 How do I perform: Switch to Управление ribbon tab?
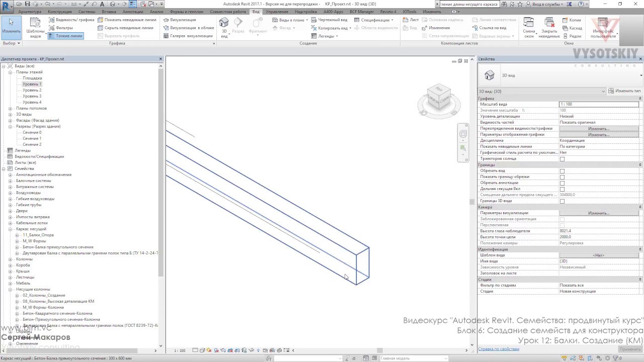click(x=277, y=12)
